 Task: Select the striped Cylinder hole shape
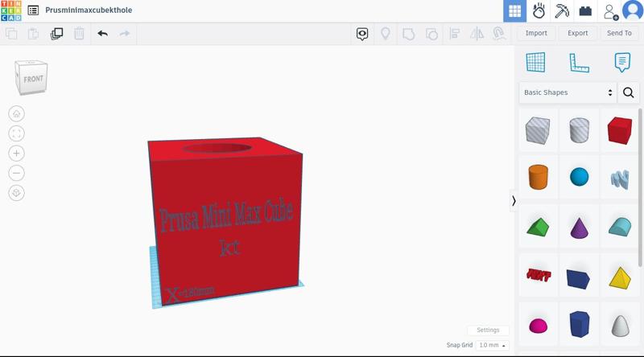coord(579,130)
